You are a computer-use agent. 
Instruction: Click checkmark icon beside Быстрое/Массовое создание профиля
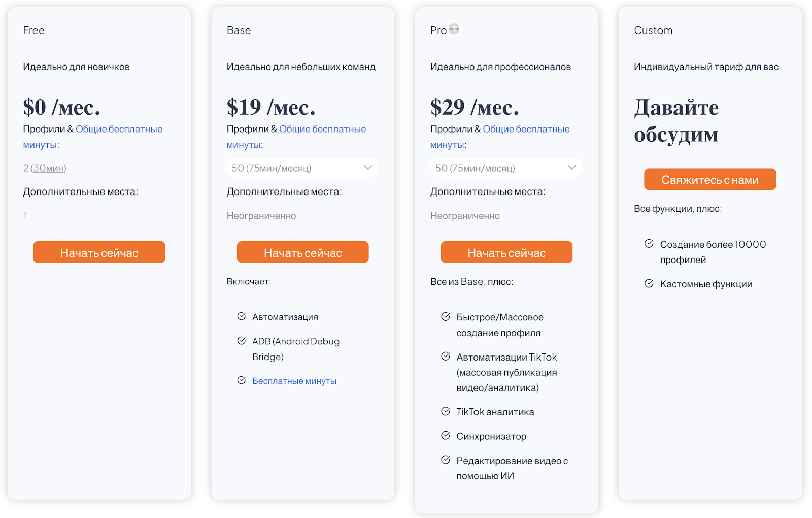446,317
